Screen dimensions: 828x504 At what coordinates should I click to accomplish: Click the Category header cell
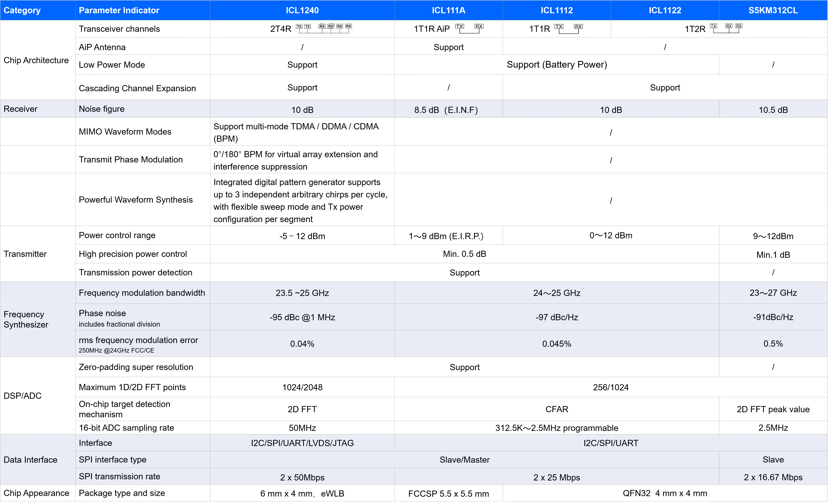[38, 10]
